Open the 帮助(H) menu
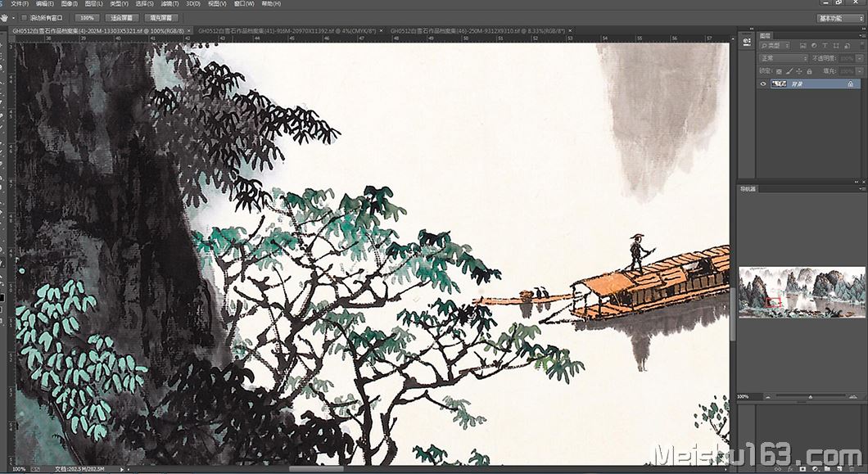 pos(271,4)
